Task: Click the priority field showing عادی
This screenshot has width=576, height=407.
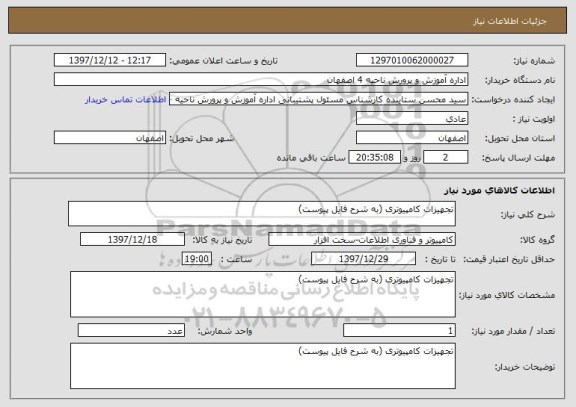Action: [x=412, y=119]
